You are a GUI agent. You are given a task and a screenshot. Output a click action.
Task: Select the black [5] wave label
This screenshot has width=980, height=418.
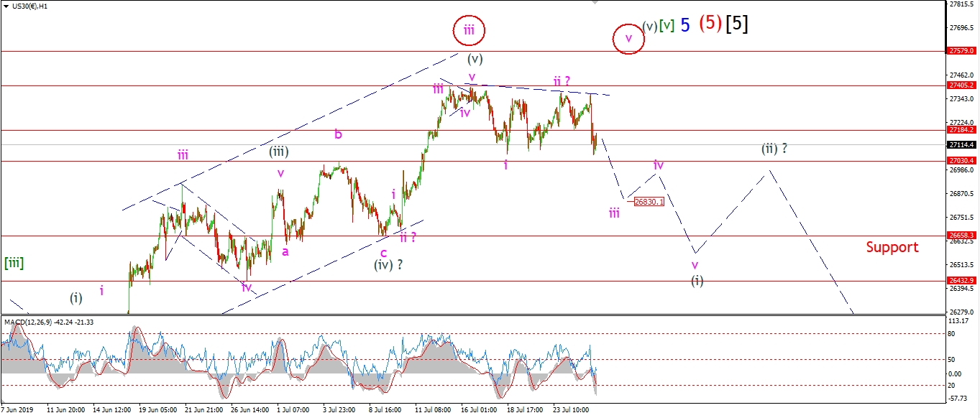737,24
